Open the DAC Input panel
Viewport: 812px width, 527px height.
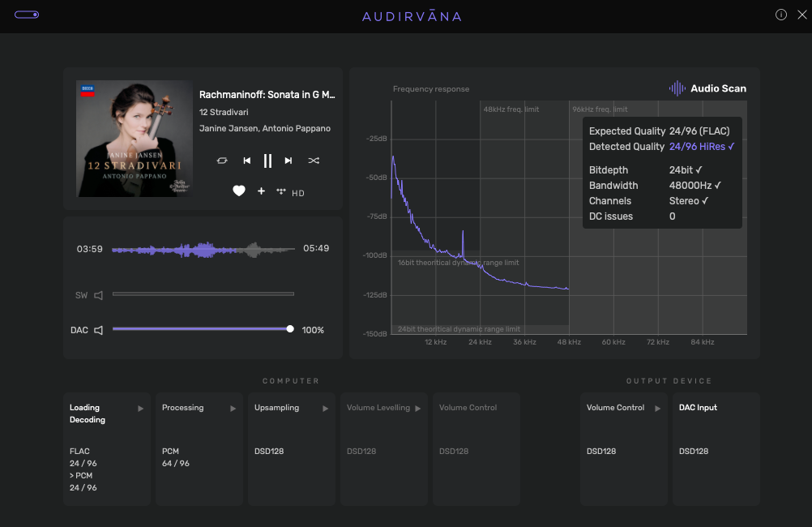coord(716,448)
